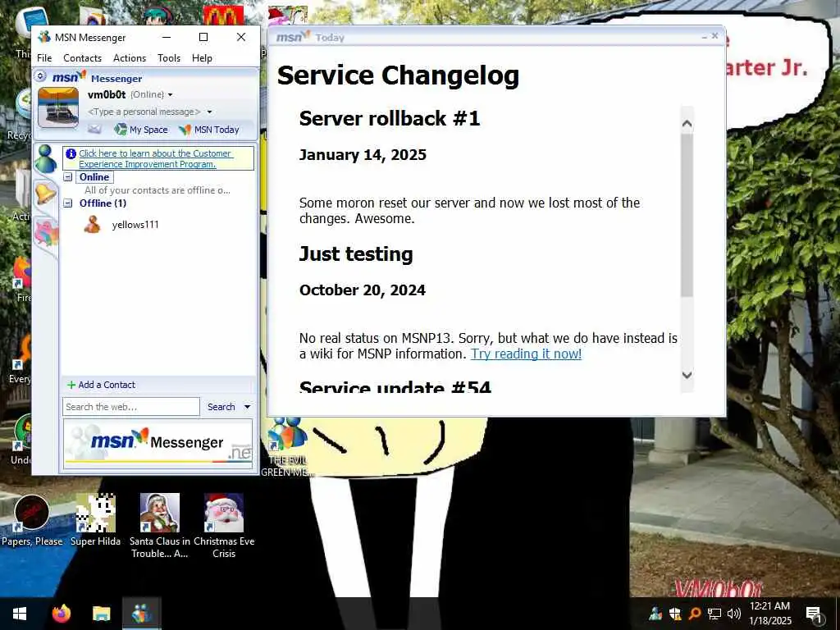The width and height of the screenshot is (840, 630).
Task: Open the Windows Start menu
Action: click(20, 614)
